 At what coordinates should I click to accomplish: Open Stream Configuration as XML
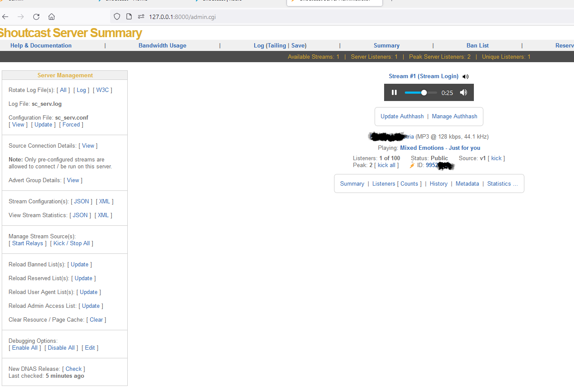(104, 201)
